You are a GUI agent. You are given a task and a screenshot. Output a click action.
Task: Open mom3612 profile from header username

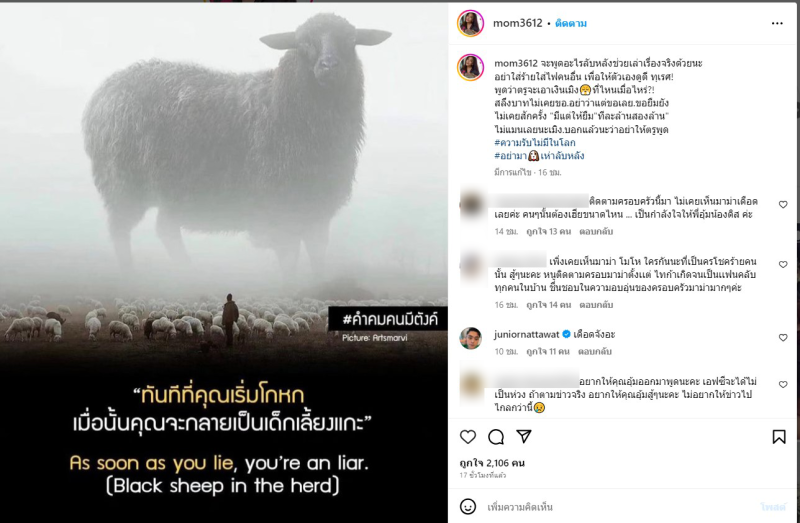(x=517, y=23)
